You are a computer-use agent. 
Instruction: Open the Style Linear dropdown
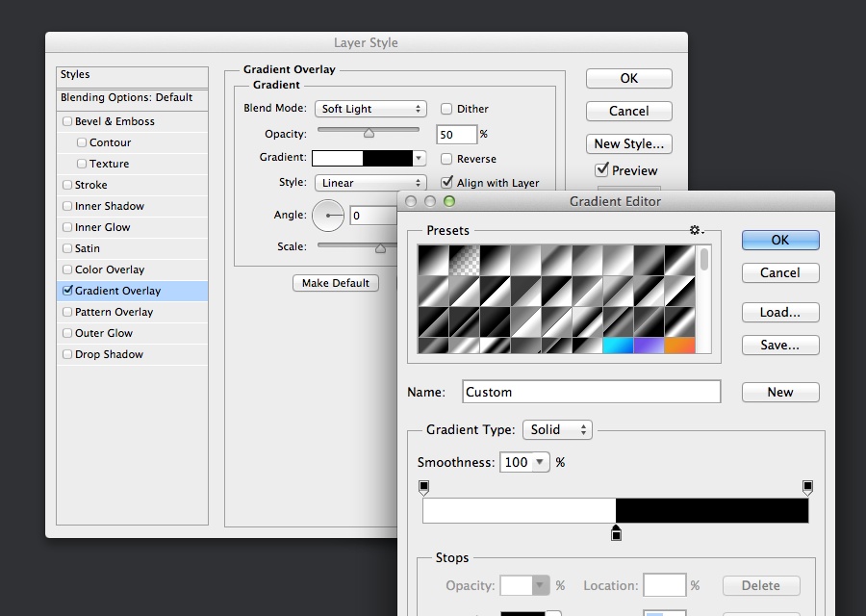click(370, 183)
